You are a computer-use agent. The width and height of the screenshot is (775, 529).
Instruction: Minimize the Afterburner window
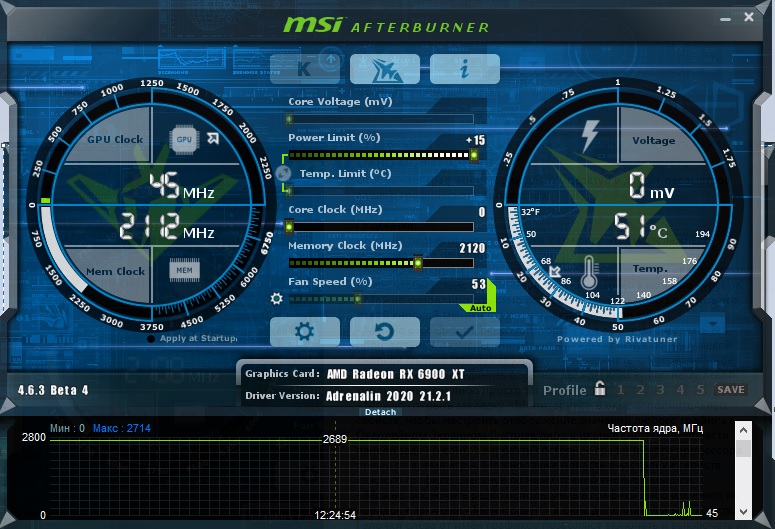point(725,19)
